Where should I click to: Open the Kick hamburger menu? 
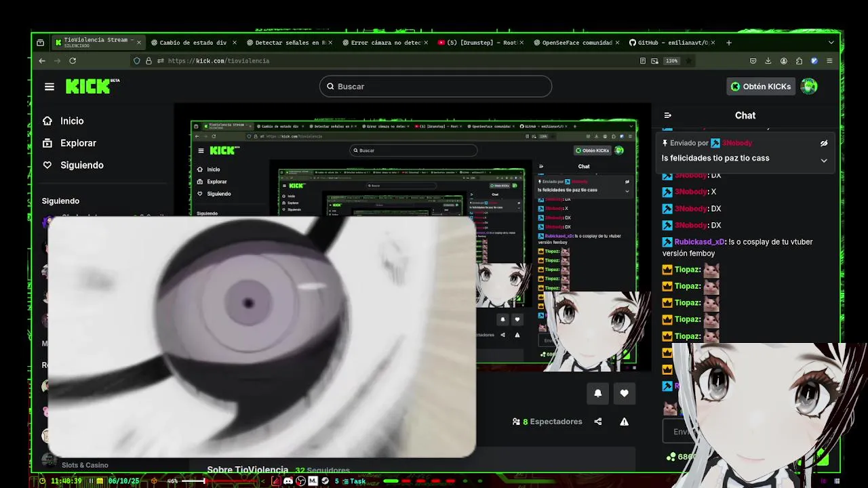tap(50, 87)
